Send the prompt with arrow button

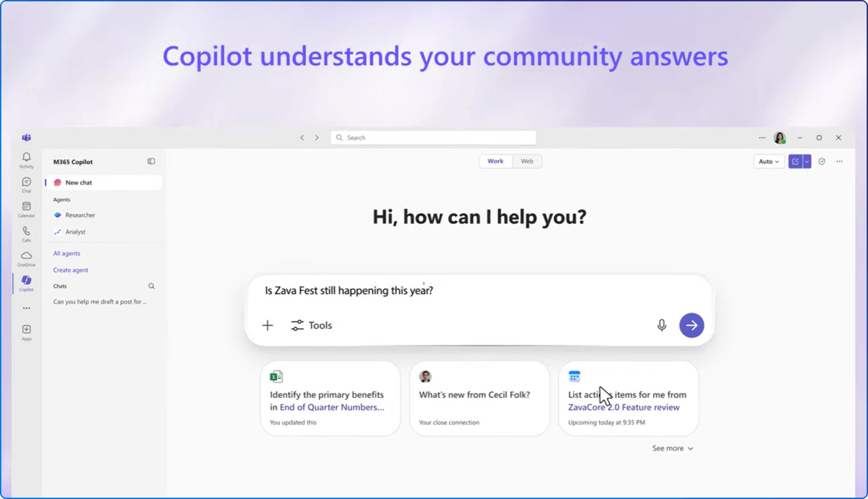point(692,325)
